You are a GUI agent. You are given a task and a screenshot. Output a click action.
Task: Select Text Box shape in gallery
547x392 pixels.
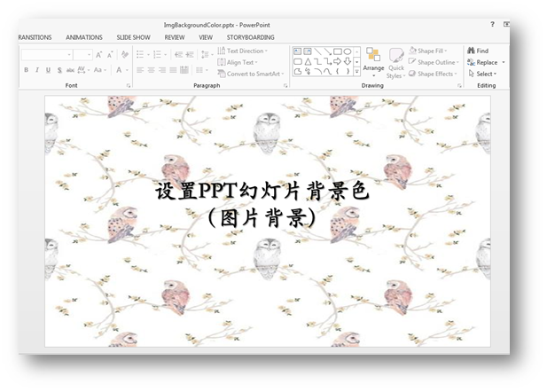pos(297,51)
